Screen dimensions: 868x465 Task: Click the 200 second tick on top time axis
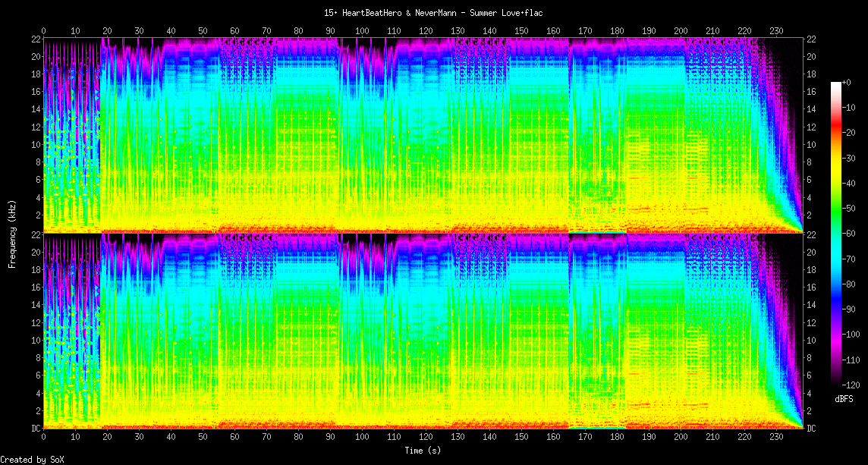(x=681, y=31)
